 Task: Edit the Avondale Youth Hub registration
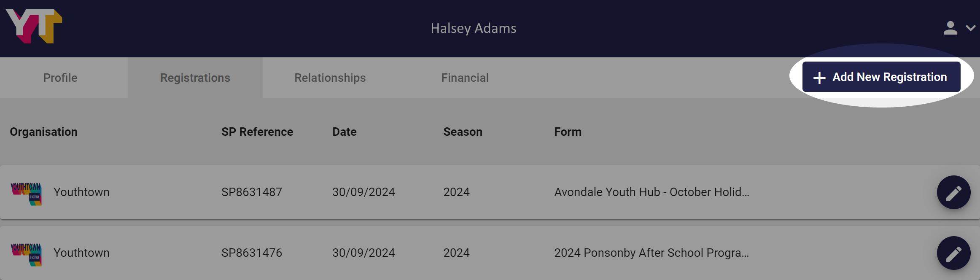point(953,192)
